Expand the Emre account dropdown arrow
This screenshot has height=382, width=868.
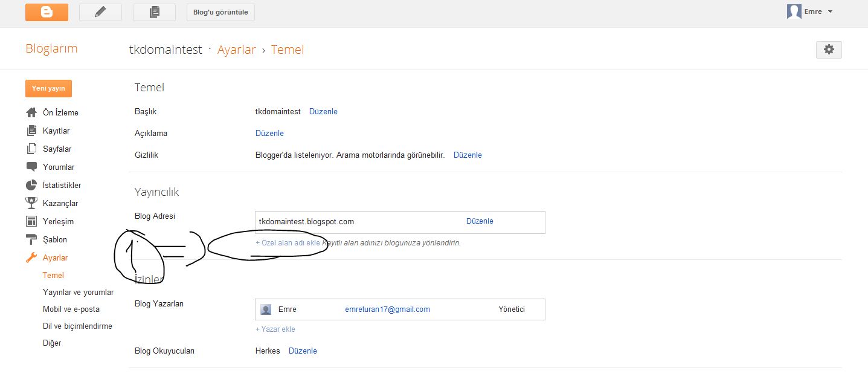[x=830, y=12]
